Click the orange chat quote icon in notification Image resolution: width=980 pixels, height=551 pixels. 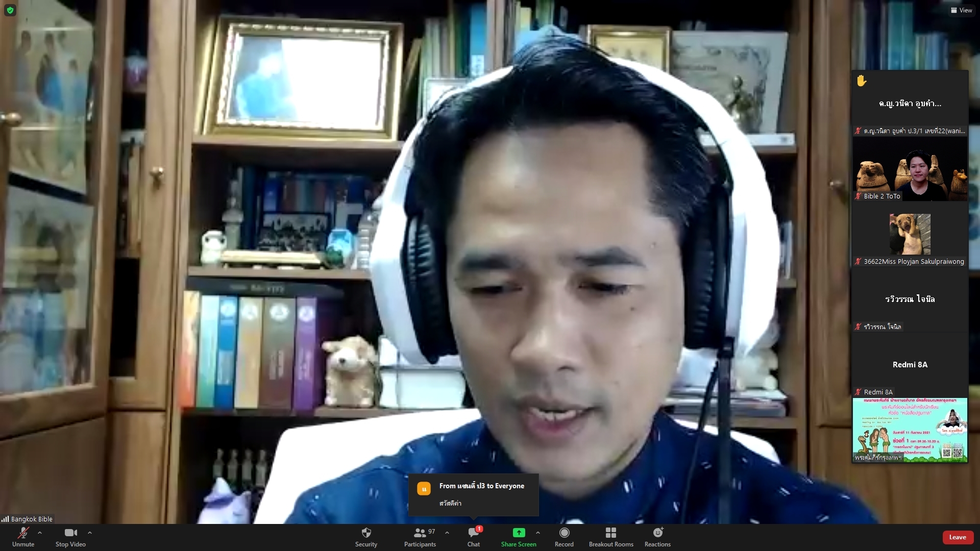(424, 489)
